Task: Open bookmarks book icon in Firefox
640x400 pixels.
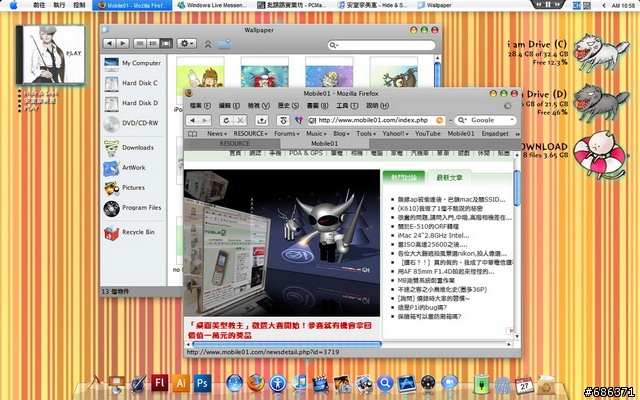Action: pos(193,134)
